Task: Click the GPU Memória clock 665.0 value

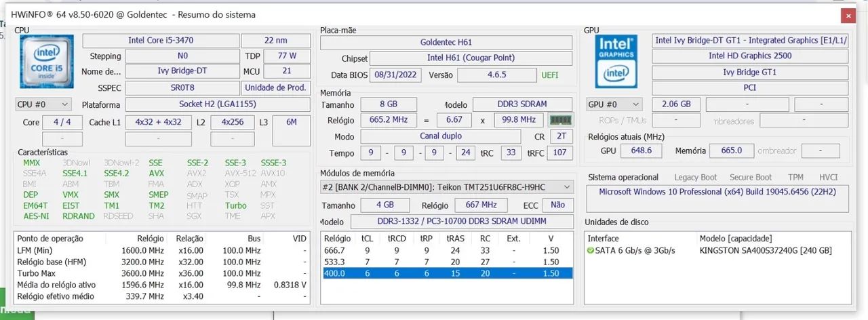Action: click(x=732, y=151)
